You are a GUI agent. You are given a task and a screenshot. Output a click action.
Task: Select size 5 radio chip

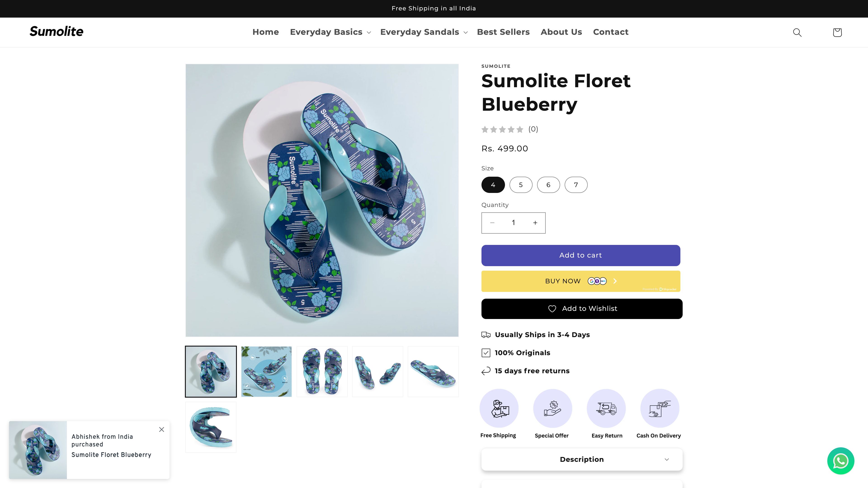coord(521,185)
